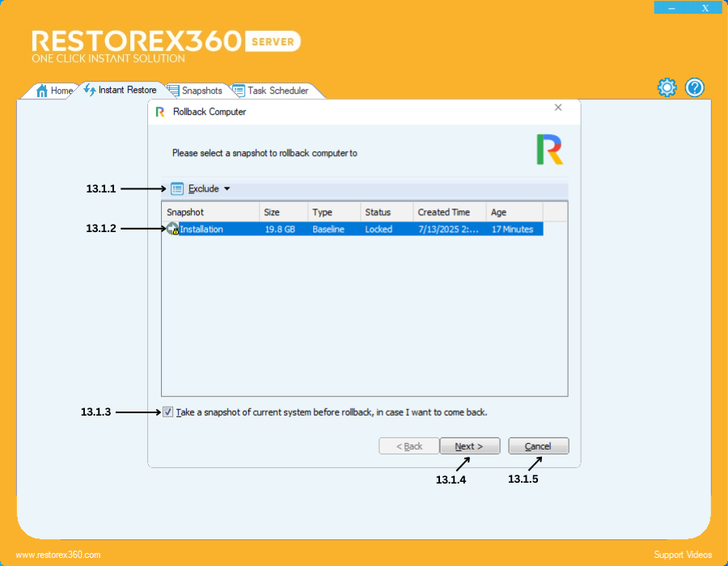Click the Task Scheduler tab icon

tap(239, 91)
